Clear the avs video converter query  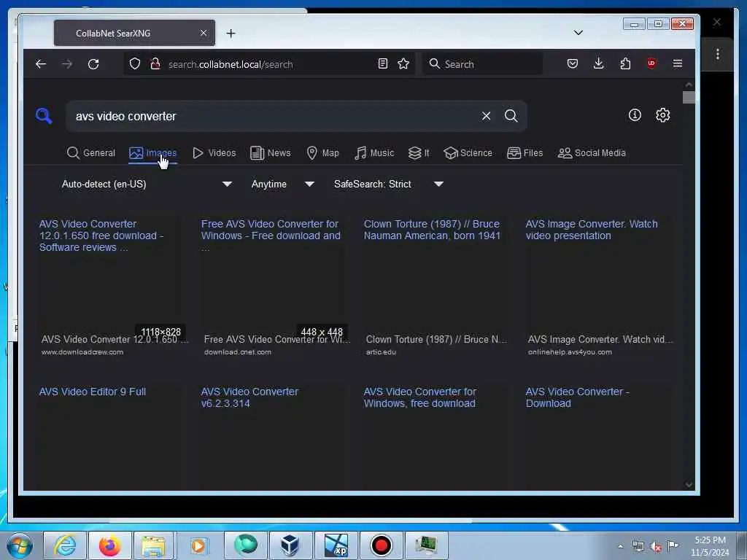[x=486, y=116]
